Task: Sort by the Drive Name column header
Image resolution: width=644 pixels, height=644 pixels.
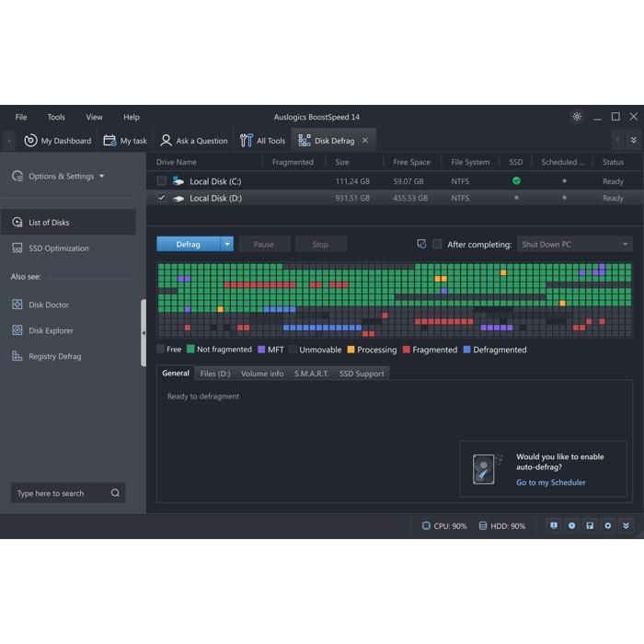Action: tap(177, 162)
